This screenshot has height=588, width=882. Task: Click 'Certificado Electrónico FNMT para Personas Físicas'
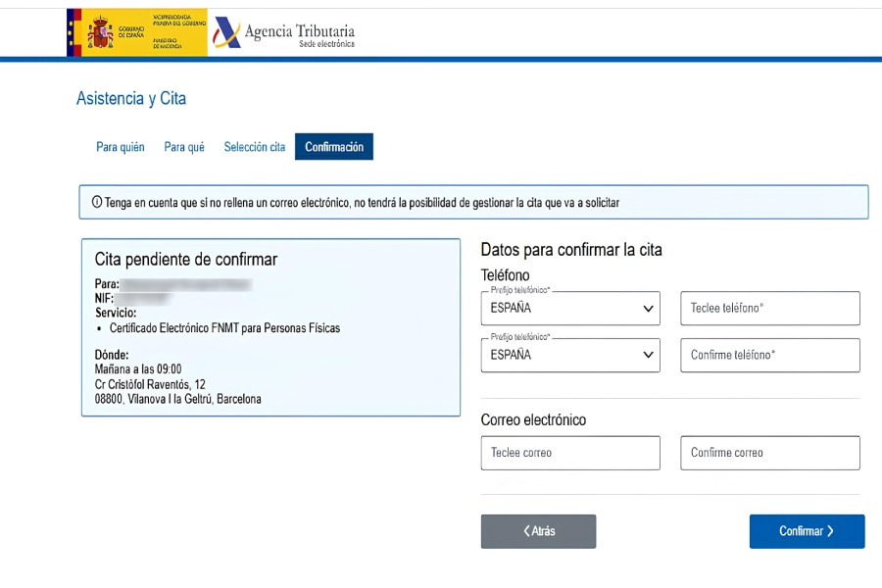225,328
